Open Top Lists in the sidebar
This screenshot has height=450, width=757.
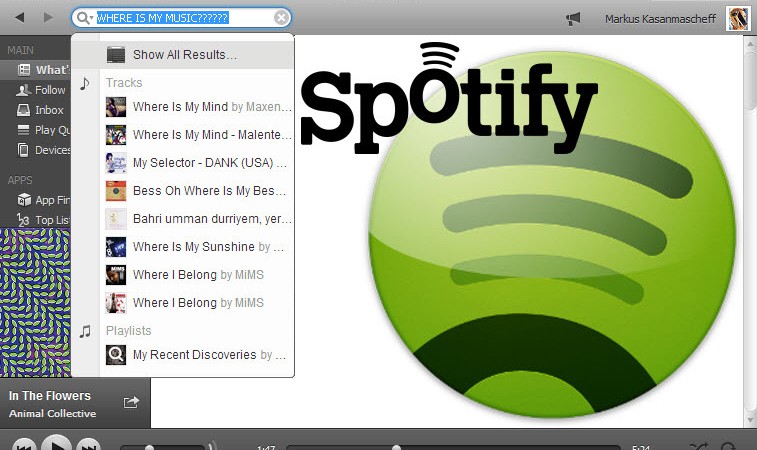[36, 220]
